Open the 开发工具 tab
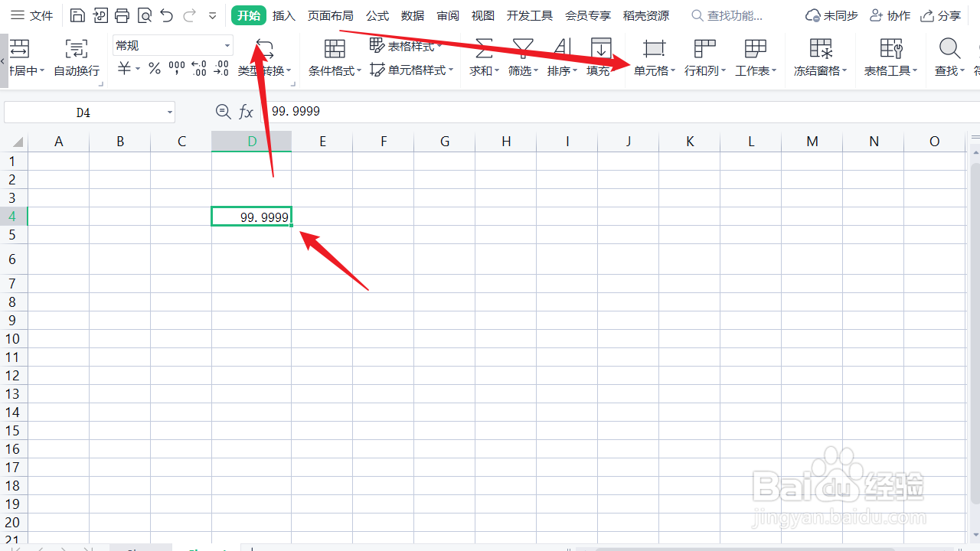The height and width of the screenshot is (551, 980). 530,15
